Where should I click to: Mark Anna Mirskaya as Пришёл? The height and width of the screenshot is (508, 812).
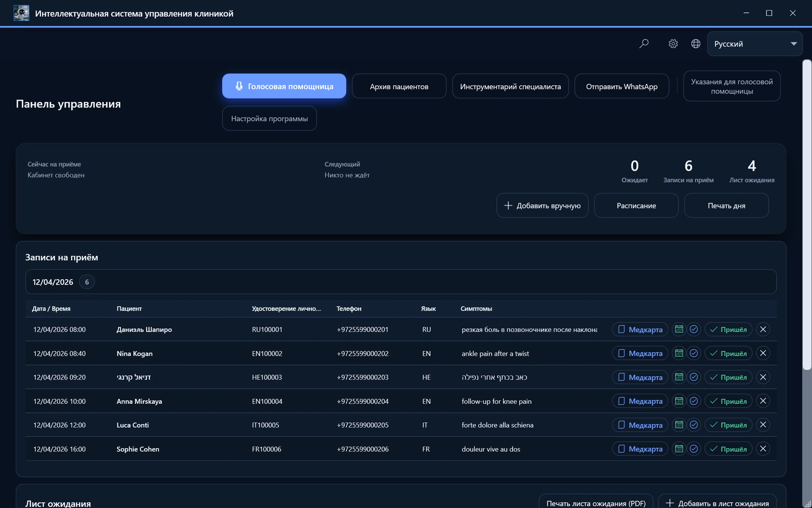(728, 401)
